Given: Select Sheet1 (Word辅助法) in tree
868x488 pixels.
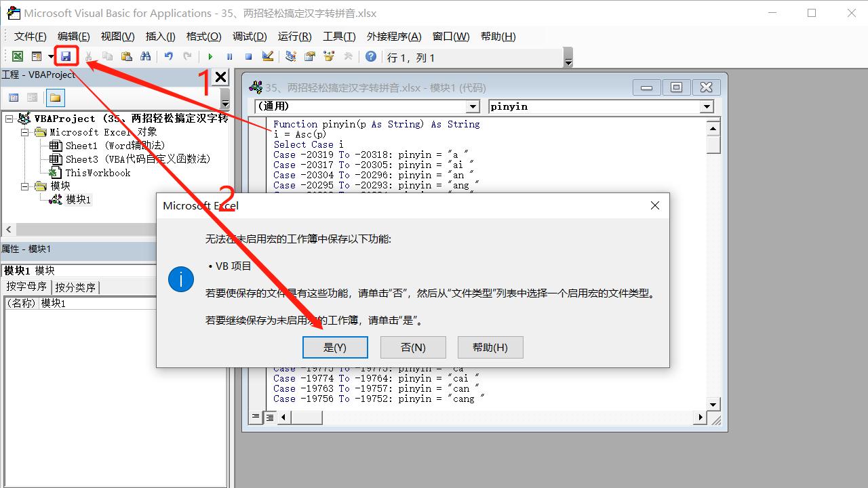Looking at the screenshot, I should (x=115, y=145).
